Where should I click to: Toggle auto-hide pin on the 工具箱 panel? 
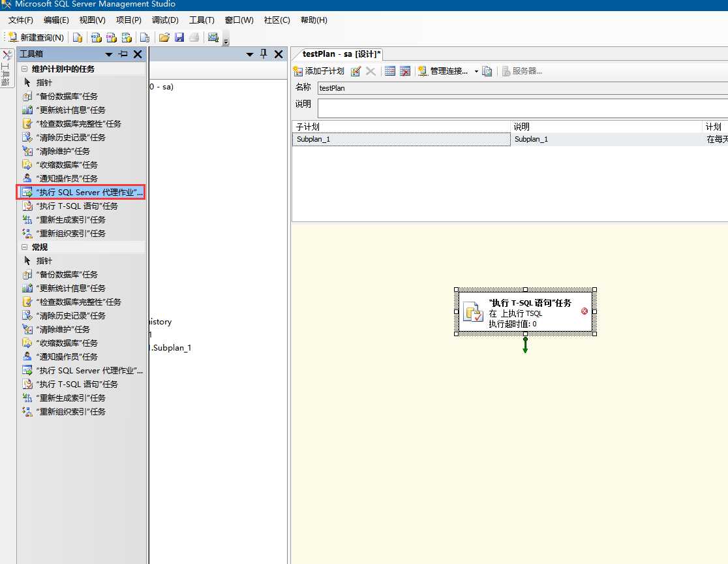pyautogui.click(x=123, y=54)
